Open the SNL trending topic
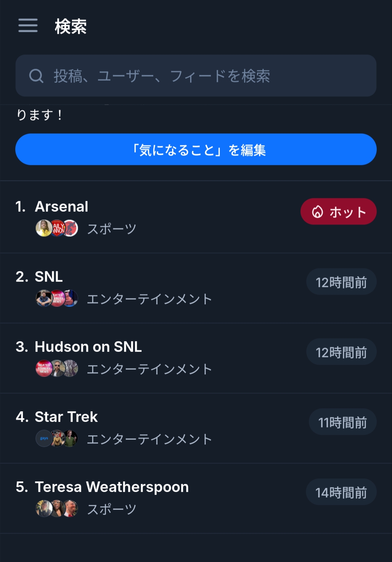Image resolution: width=392 pixels, height=562 pixels. coord(49,277)
